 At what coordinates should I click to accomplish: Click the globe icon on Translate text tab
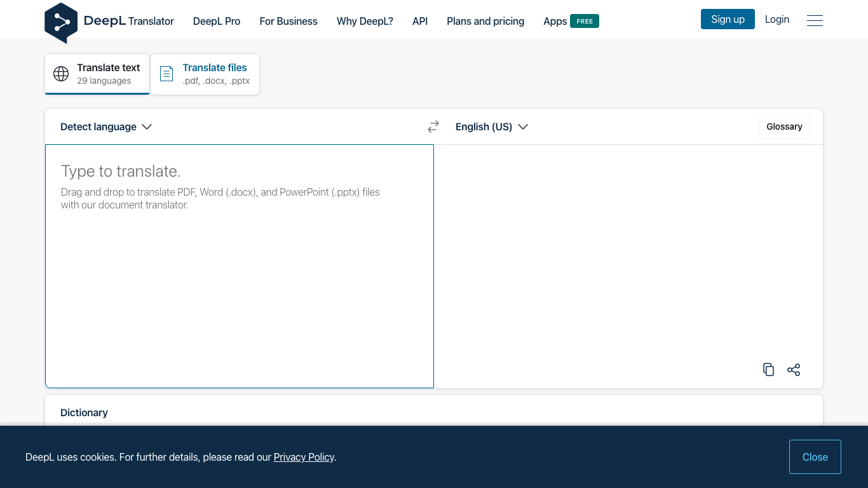pos(60,74)
